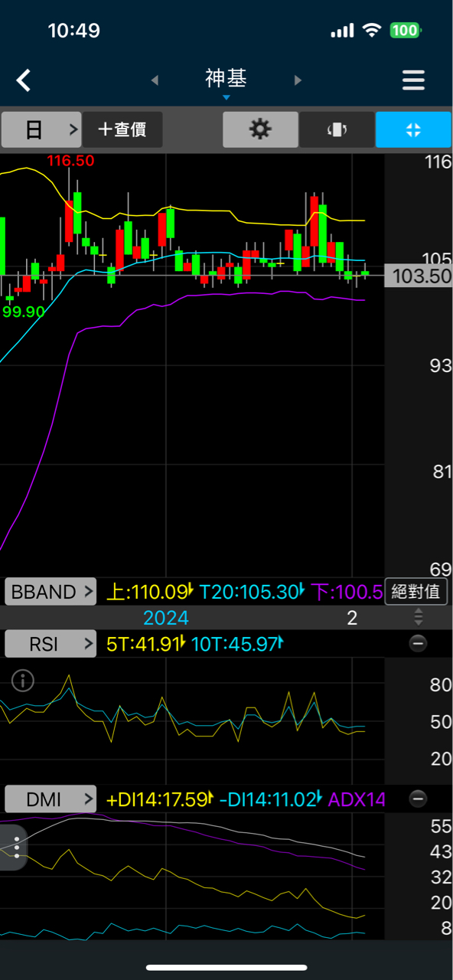Select the 103.50 current price label
Screen dimensions: 453x980
click(418, 276)
